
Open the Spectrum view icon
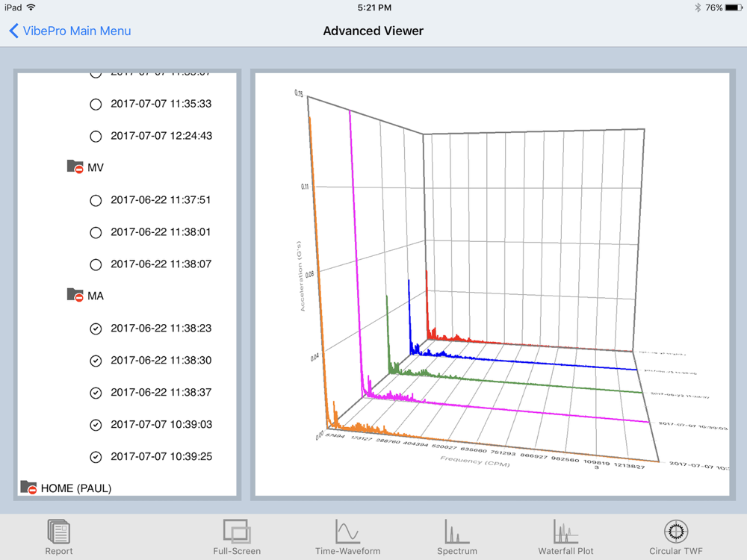[457, 532]
